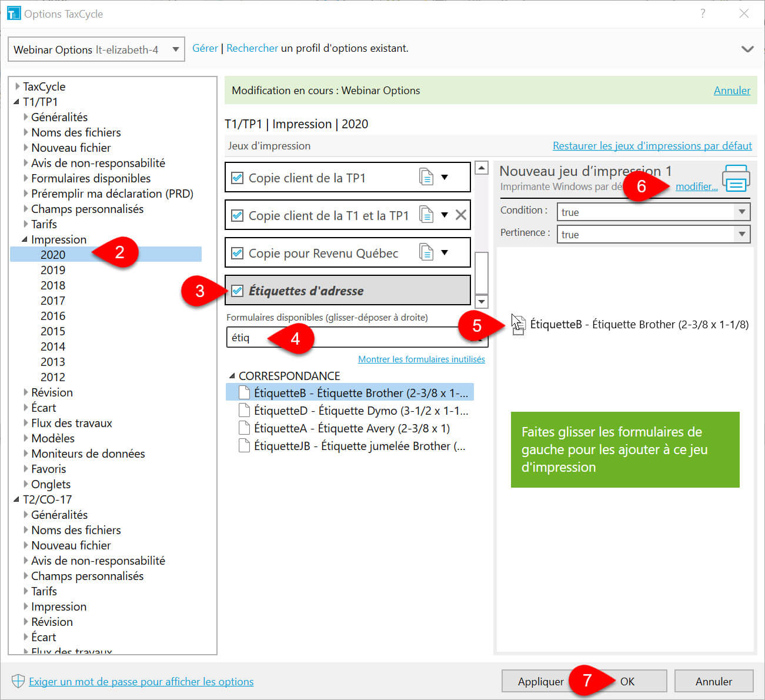This screenshot has width=765, height=700.
Task: Collapse the T2/CO-17 tree node
Action: point(16,499)
